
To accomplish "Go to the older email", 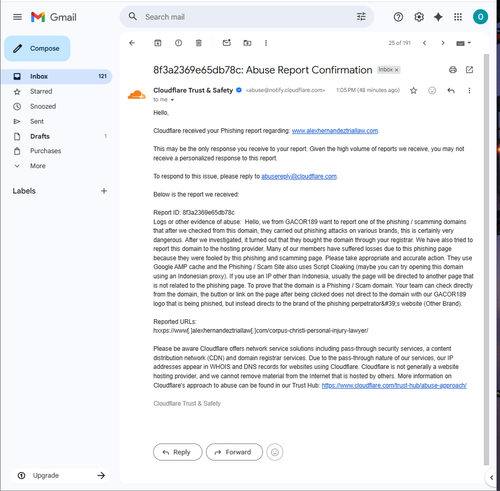I will (x=443, y=43).
